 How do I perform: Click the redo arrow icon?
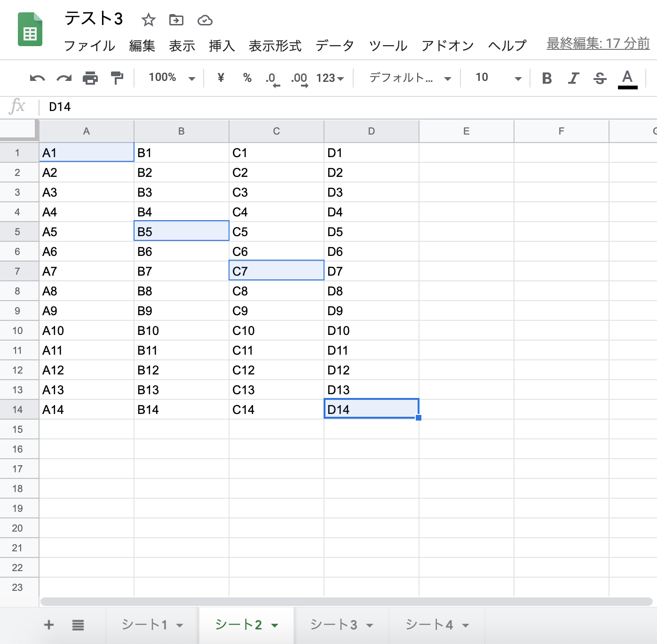(64, 78)
